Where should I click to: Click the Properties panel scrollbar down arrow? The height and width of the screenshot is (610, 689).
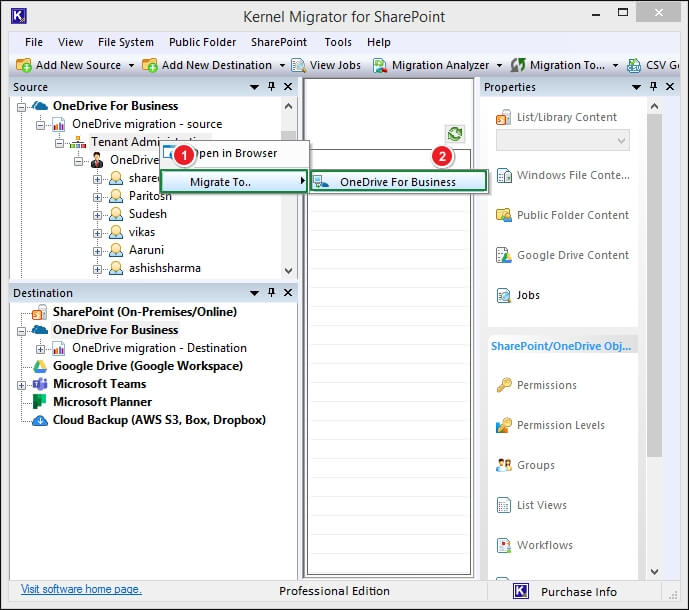pos(654,572)
